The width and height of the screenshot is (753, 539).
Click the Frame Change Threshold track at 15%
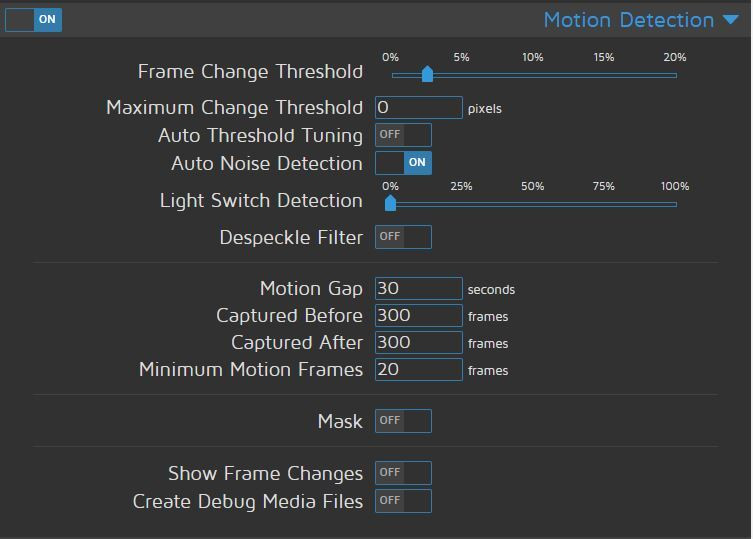point(604,75)
